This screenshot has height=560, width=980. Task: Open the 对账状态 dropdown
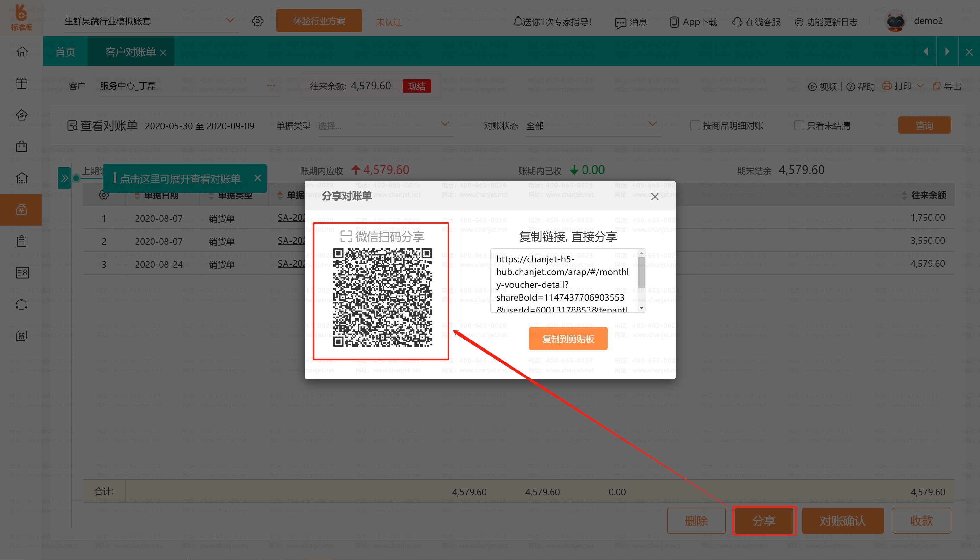tap(652, 124)
